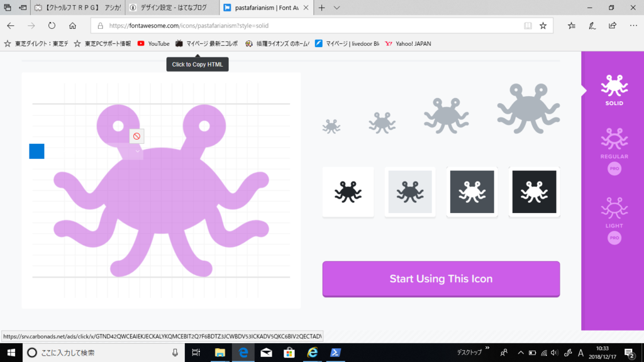This screenshot has width=644, height=362.
Task: Share this page
Action: (613, 25)
